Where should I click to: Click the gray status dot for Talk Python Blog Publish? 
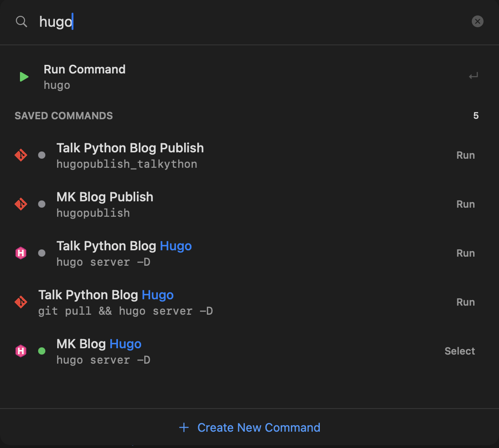pos(42,156)
